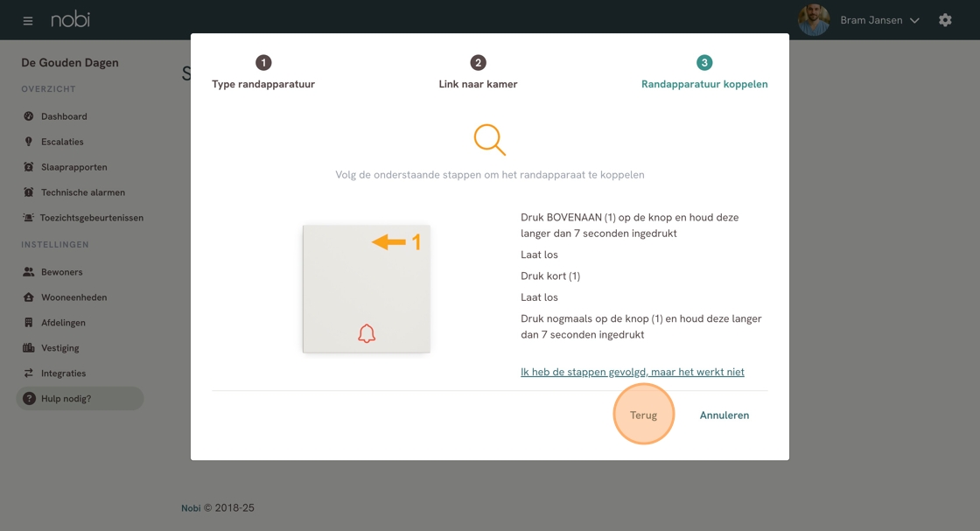Image resolution: width=980 pixels, height=531 pixels.
Task: Click the Integraties arrows icon
Action: point(28,373)
